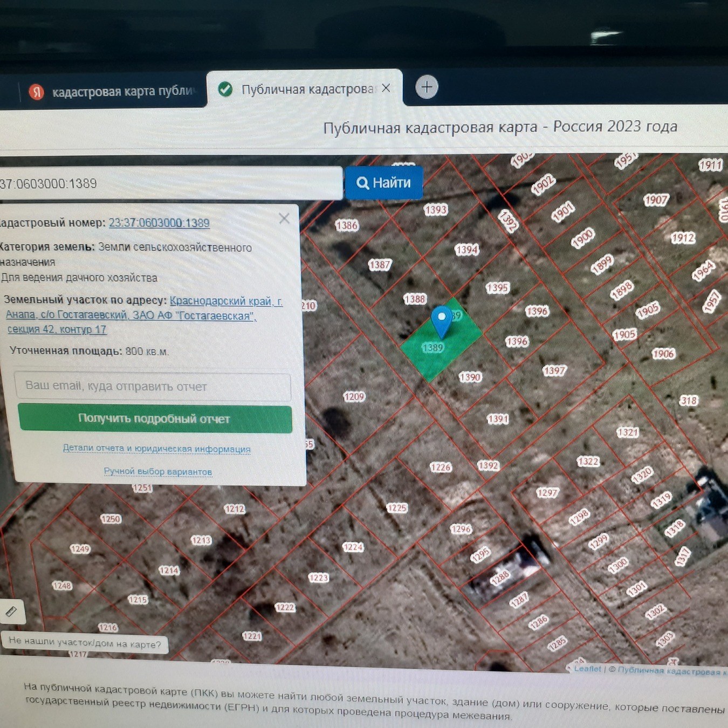
Task: Close the parcel info popup
Action: point(284,218)
